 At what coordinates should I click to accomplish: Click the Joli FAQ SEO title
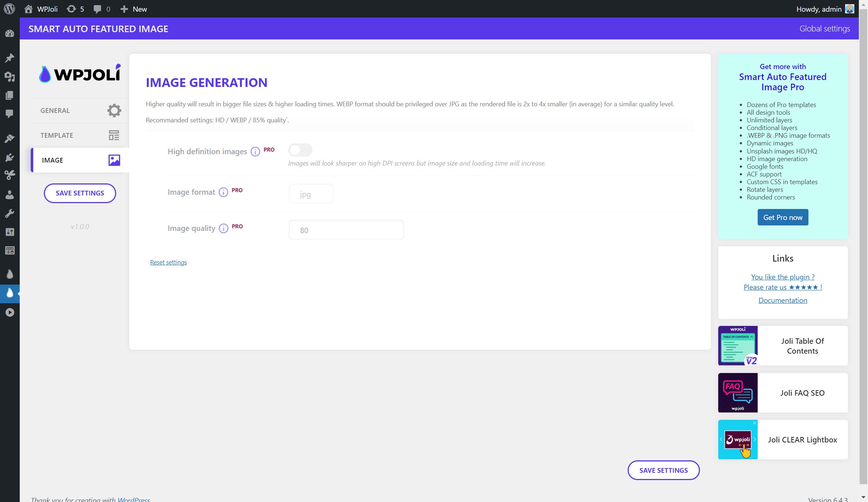tap(803, 393)
